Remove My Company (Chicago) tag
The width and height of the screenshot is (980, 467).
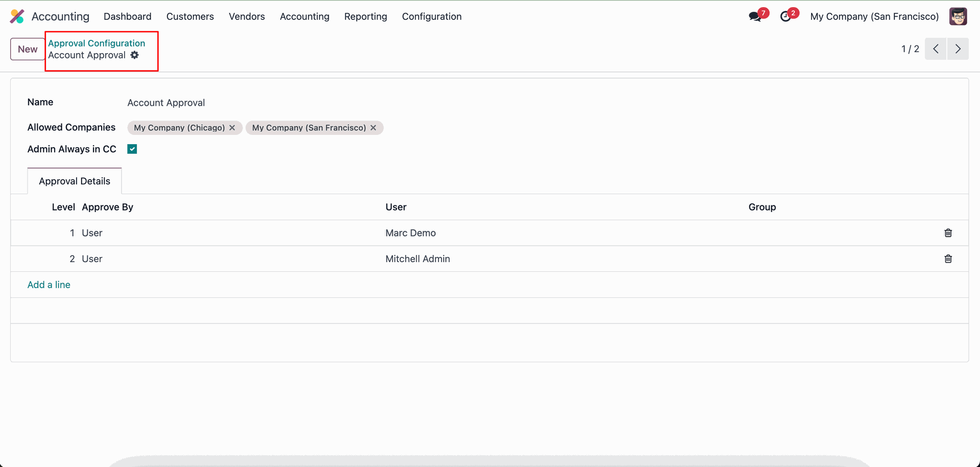pyautogui.click(x=232, y=128)
